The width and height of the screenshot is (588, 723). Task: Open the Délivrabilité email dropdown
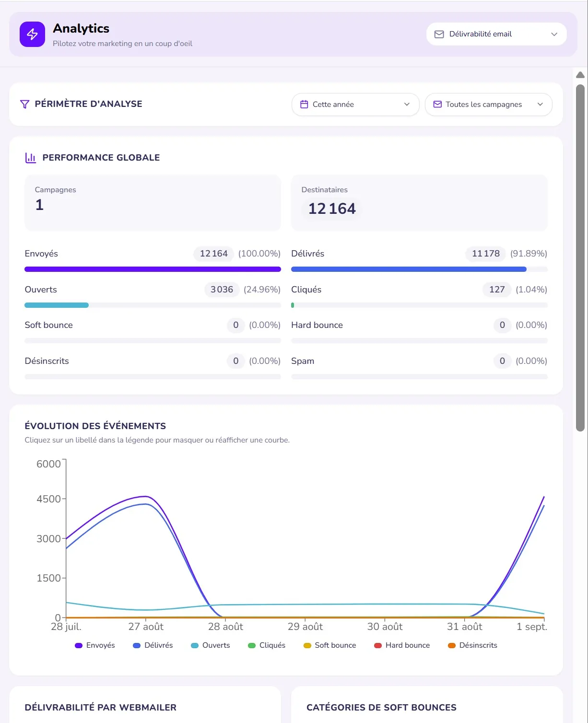click(x=496, y=34)
